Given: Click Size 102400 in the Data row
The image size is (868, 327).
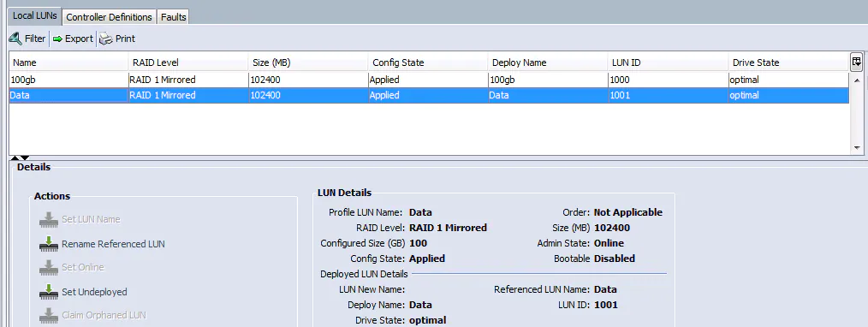Looking at the screenshot, I should point(308,95).
